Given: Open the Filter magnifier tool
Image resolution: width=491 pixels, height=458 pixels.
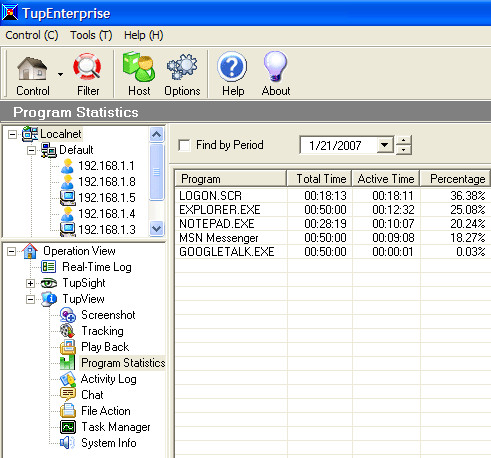Looking at the screenshot, I should point(87,67).
